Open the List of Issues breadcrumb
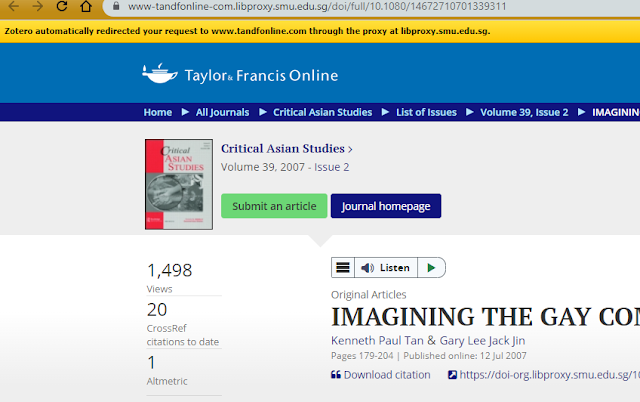Screen dimensions: 640x402 [x=426, y=112]
